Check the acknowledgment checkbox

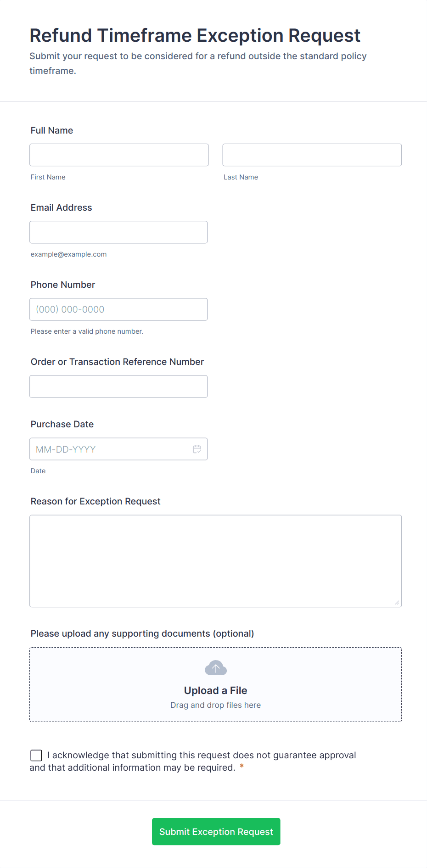tap(36, 756)
